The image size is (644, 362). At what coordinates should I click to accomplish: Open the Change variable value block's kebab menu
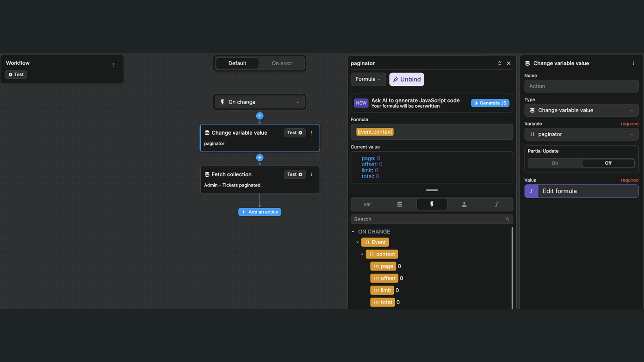tap(311, 133)
